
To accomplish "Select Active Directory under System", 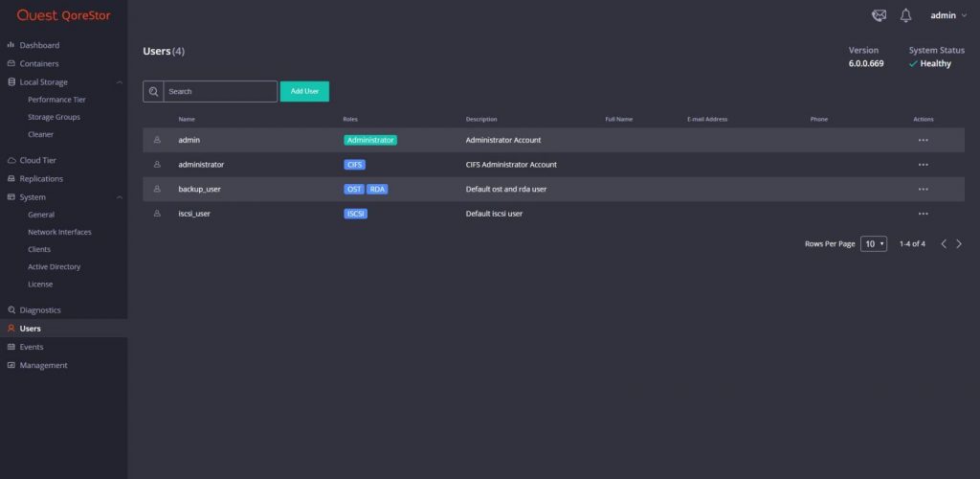I will click(54, 266).
